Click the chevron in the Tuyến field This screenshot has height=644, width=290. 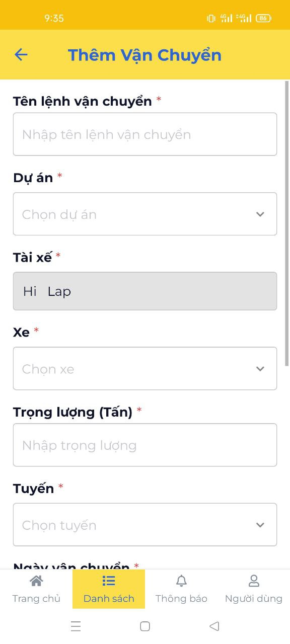click(260, 525)
